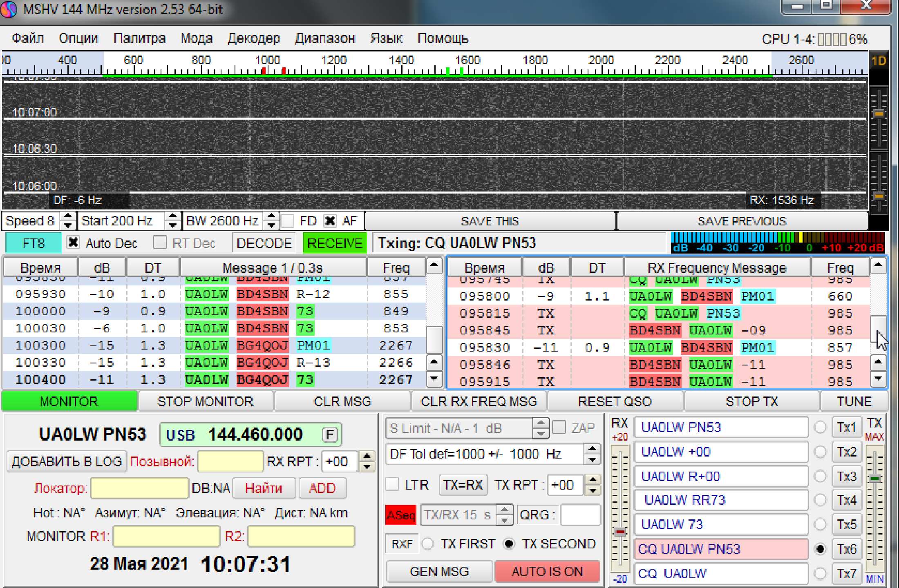Viewport: 899px width, 588px height.
Task: Open the Палитра menu
Action: tap(139, 38)
